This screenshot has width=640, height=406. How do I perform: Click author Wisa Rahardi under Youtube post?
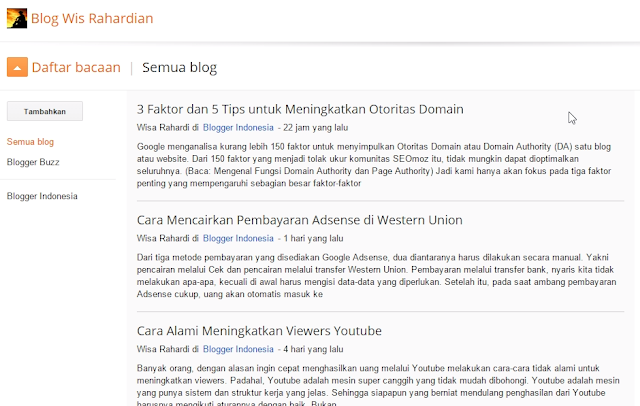164,349
